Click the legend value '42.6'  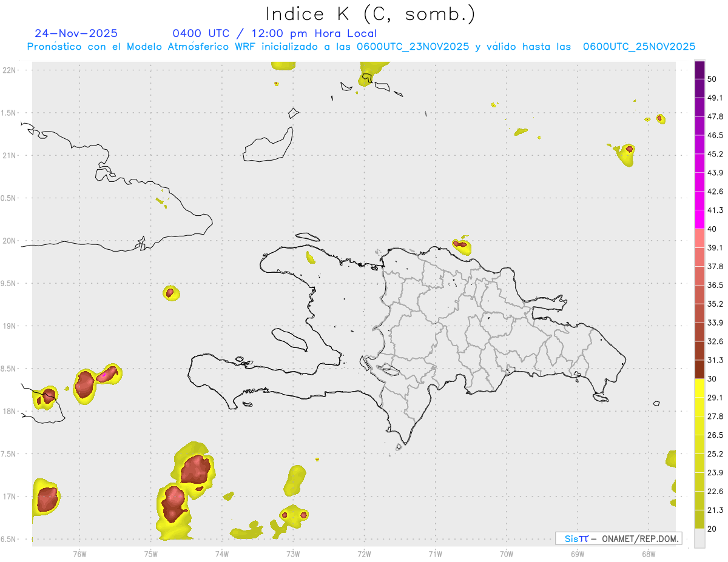[x=715, y=192]
